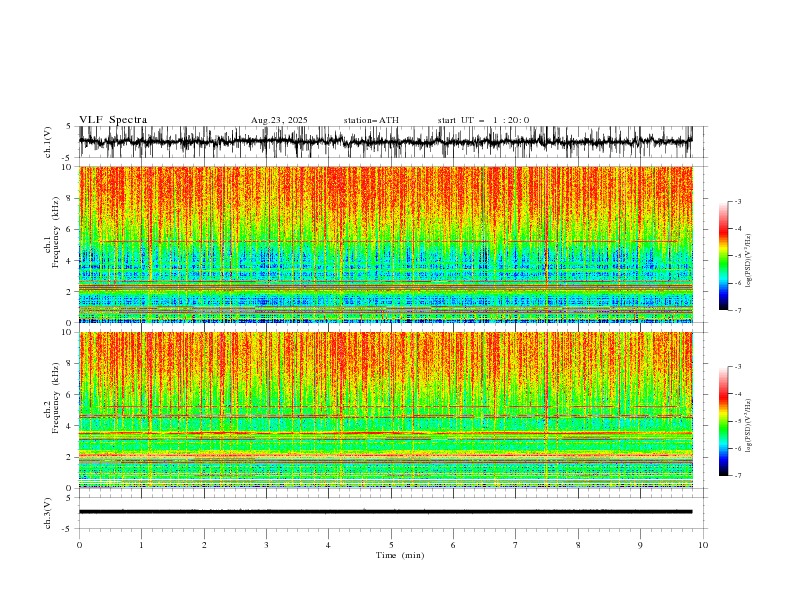Click the "-3" tick on ch.2 color bar
This screenshot has width=792, height=612.
point(738,367)
